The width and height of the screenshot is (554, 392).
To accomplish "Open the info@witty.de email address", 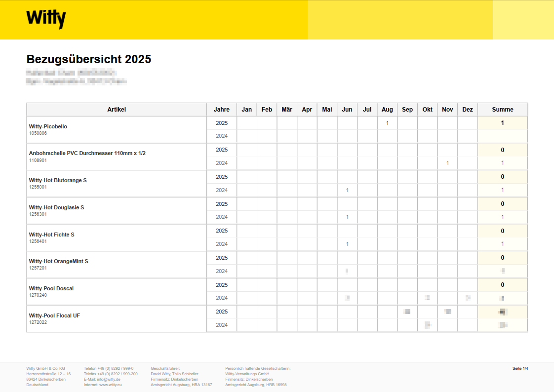I will tap(109, 379).
